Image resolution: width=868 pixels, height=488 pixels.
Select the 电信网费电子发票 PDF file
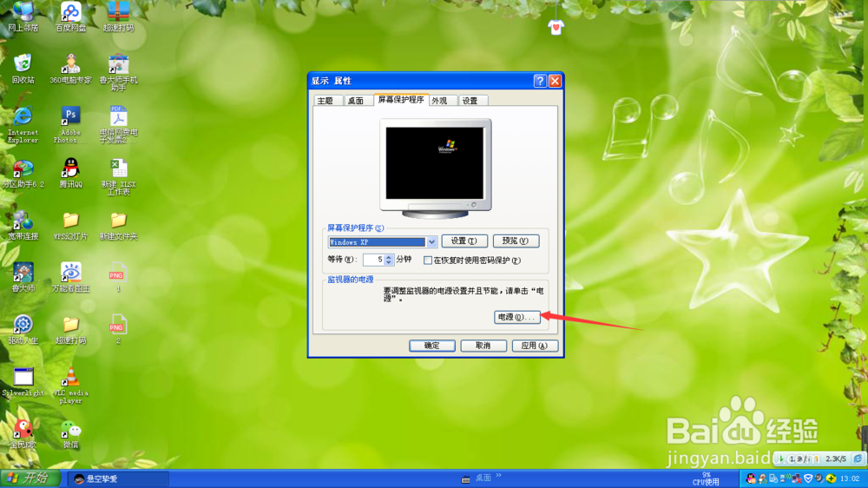click(118, 125)
